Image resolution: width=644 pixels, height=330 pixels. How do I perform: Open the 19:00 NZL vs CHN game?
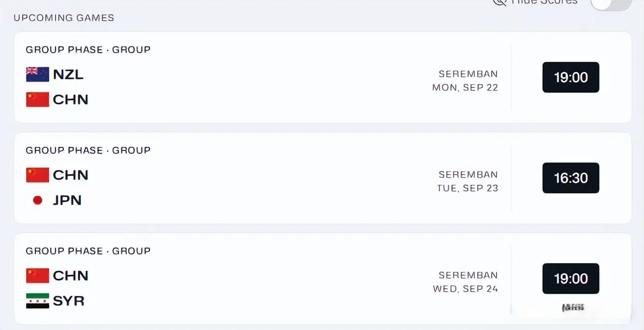coord(571,77)
